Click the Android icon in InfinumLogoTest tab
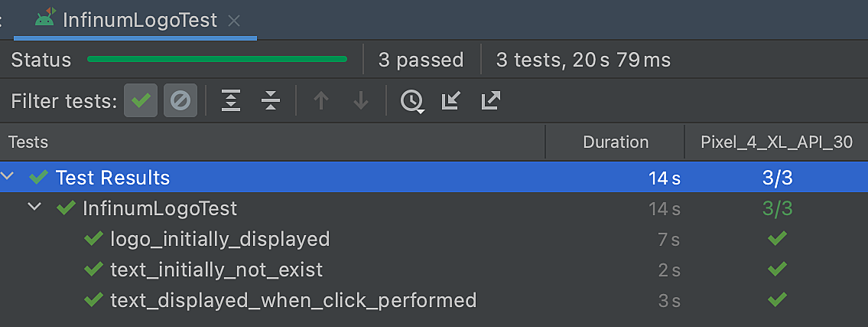The image size is (868, 327). point(46,18)
